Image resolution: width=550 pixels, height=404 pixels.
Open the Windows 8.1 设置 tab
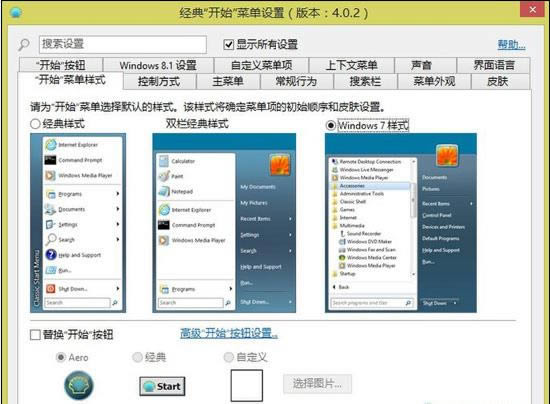click(x=158, y=65)
